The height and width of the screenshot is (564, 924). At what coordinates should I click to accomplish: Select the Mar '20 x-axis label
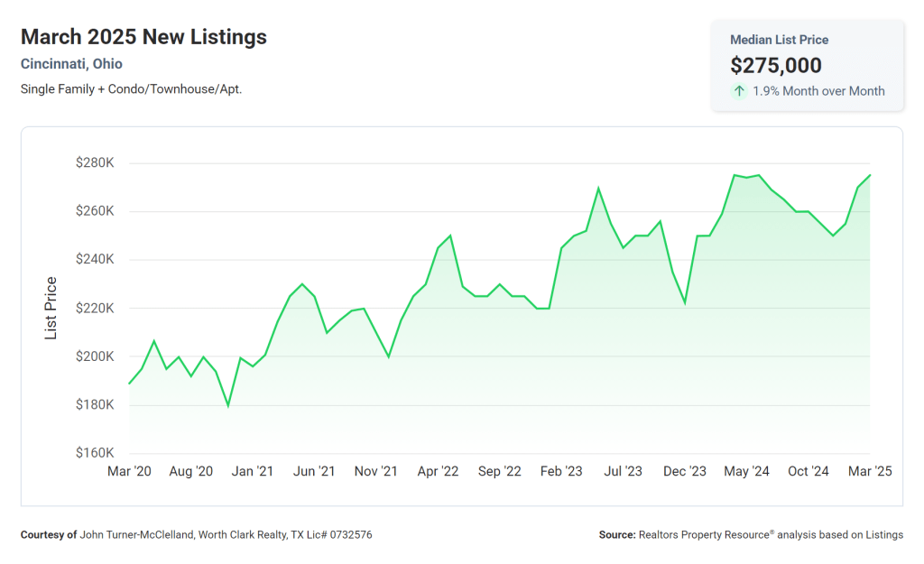[129, 471]
